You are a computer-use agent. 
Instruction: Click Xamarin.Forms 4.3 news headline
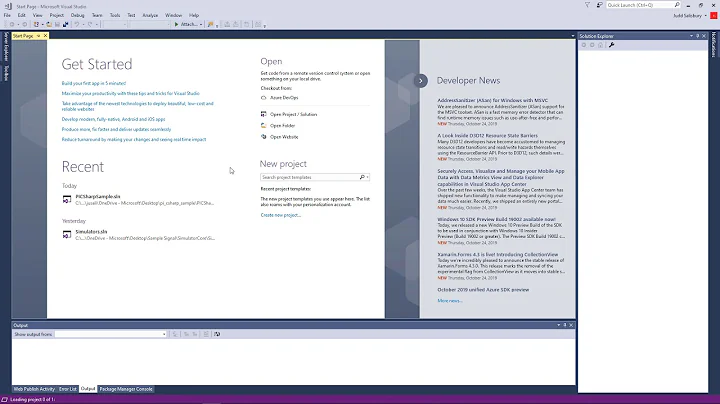click(498, 254)
